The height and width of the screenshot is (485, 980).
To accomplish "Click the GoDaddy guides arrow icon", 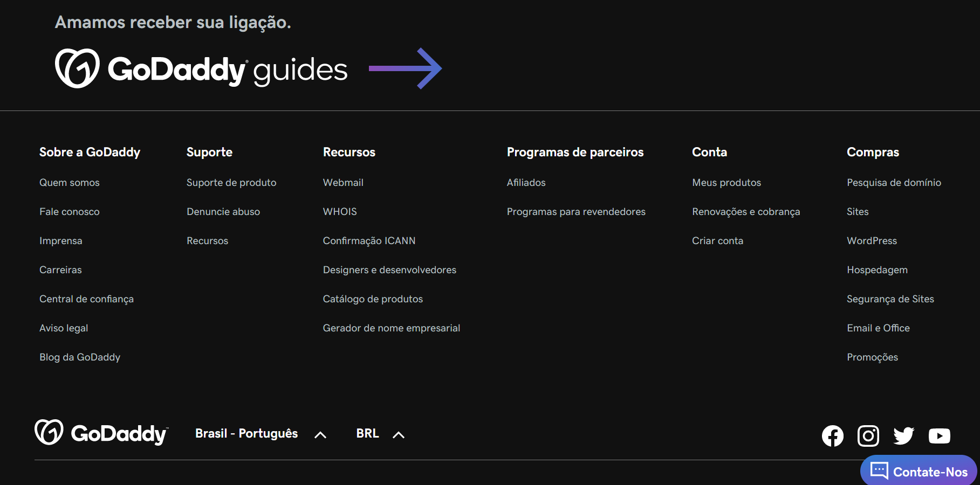I will pyautogui.click(x=405, y=68).
